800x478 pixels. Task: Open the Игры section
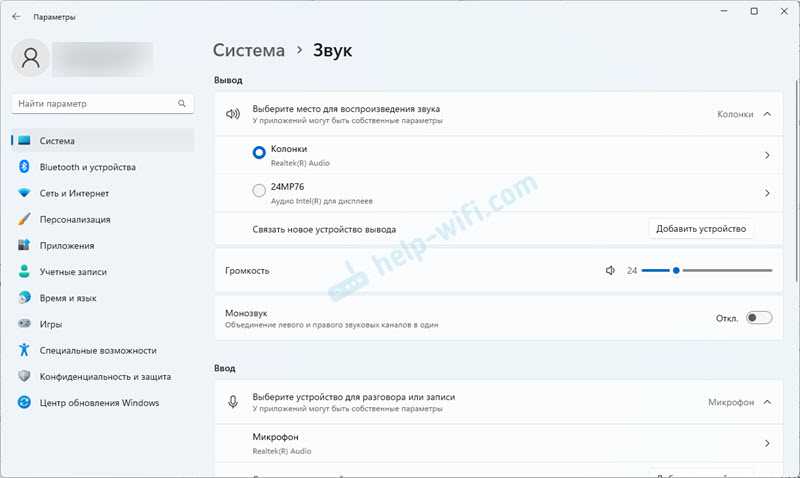tap(103, 324)
